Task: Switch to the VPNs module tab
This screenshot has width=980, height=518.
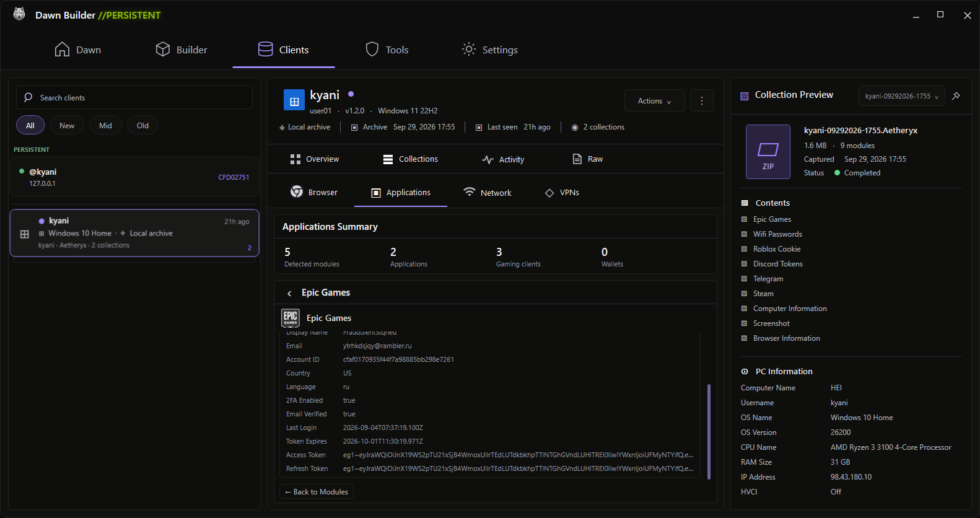Action: point(562,193)
